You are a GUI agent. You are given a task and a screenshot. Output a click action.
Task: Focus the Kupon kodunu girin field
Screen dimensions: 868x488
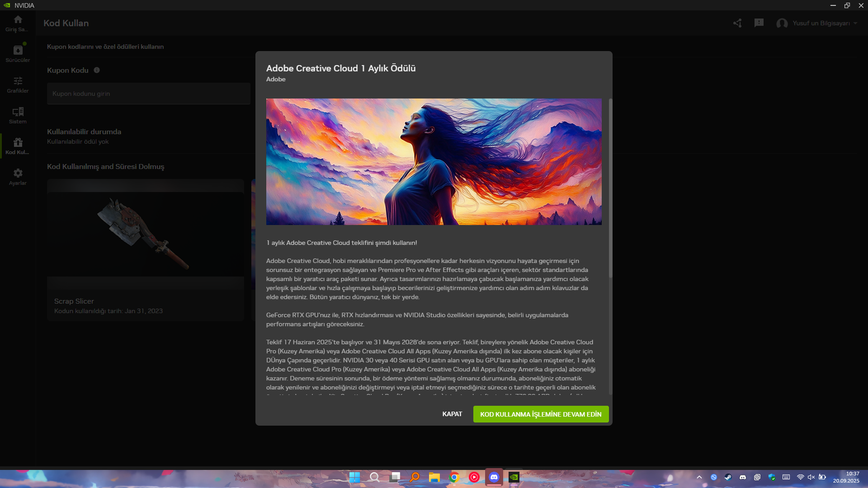point(149,94)
